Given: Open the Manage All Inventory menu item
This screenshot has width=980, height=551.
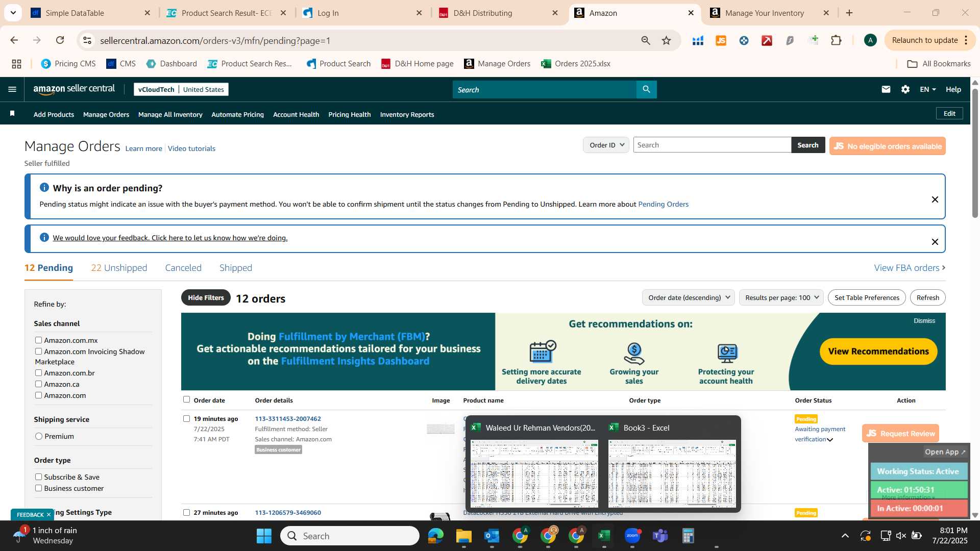Looking at the screenshot, I should pos(170,114).
